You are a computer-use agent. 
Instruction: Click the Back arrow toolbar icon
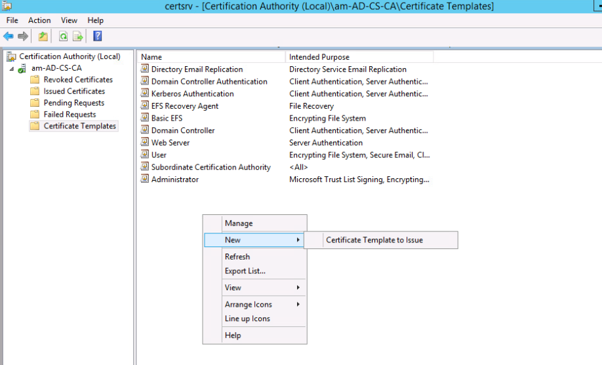[x=8, y=36]
